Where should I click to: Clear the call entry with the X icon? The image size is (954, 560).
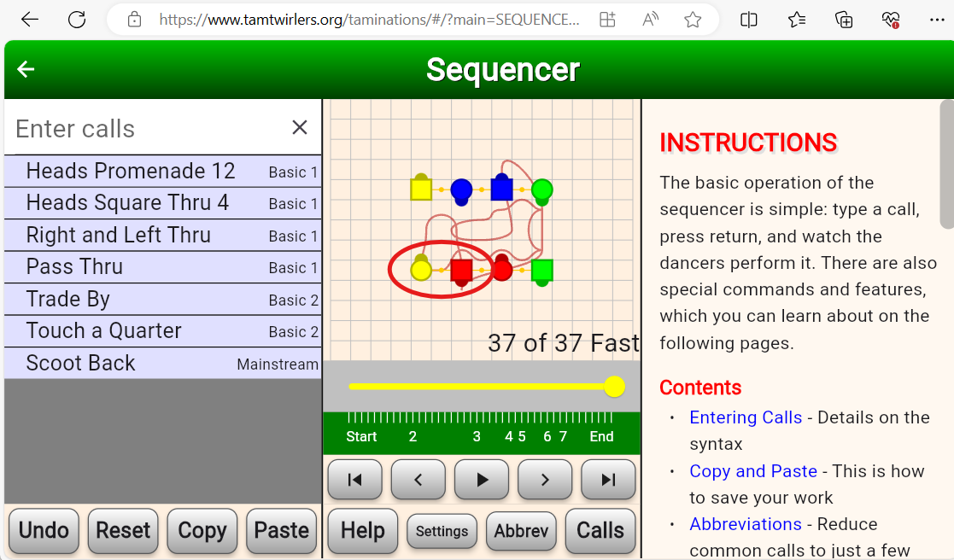(299, 127)
